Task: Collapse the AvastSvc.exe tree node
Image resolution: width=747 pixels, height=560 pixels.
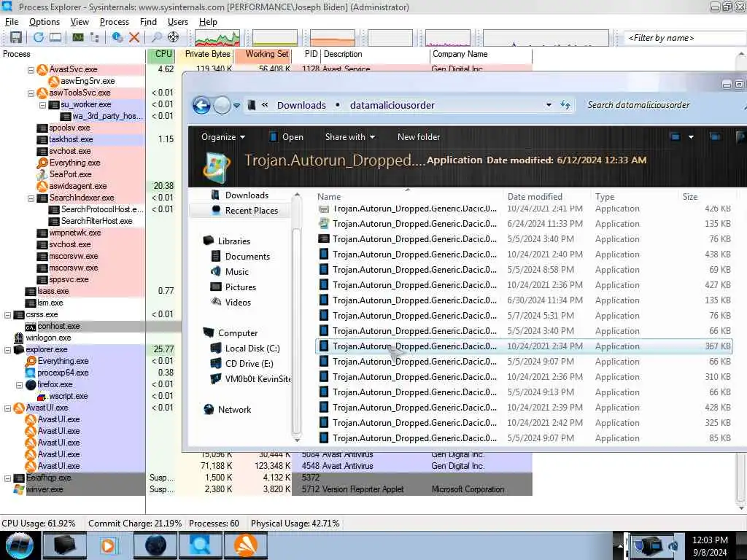Action: [x=31, y=70]
